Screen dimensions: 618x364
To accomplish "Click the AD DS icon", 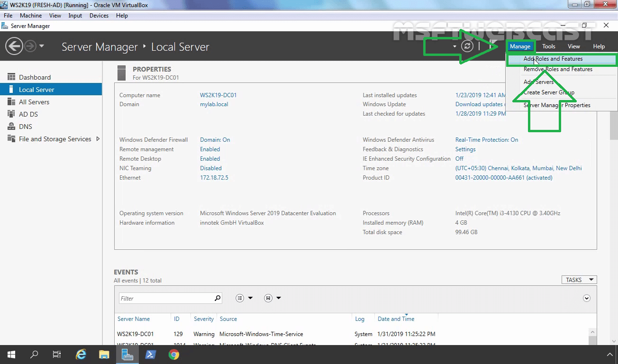I will tap(11, 114).
